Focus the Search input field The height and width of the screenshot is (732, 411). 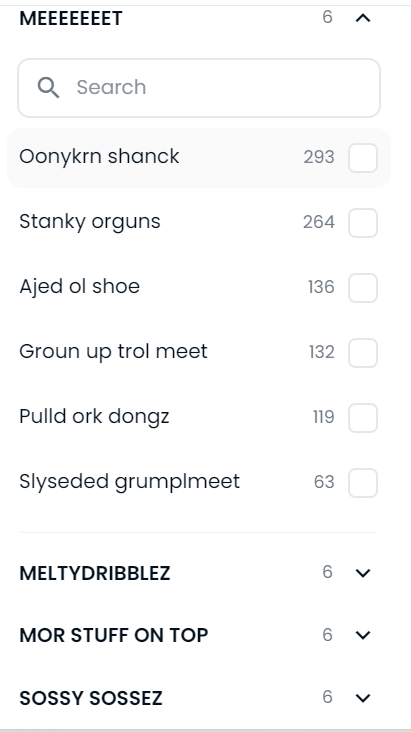(199, 88)
